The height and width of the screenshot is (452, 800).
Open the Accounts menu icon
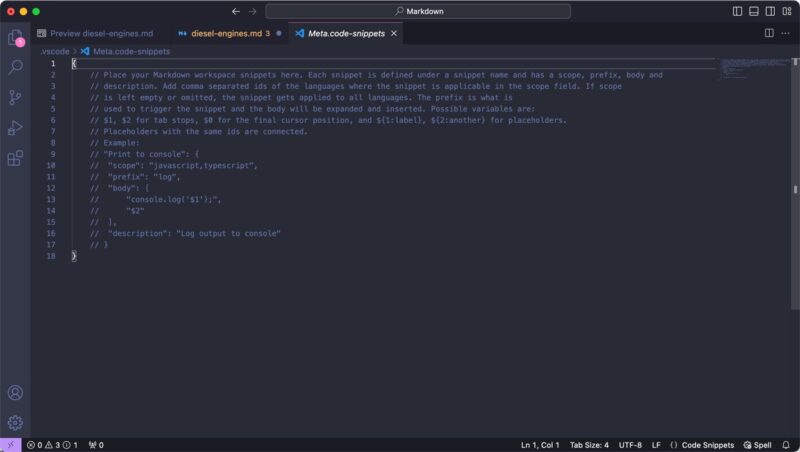[x=15, y=392]
